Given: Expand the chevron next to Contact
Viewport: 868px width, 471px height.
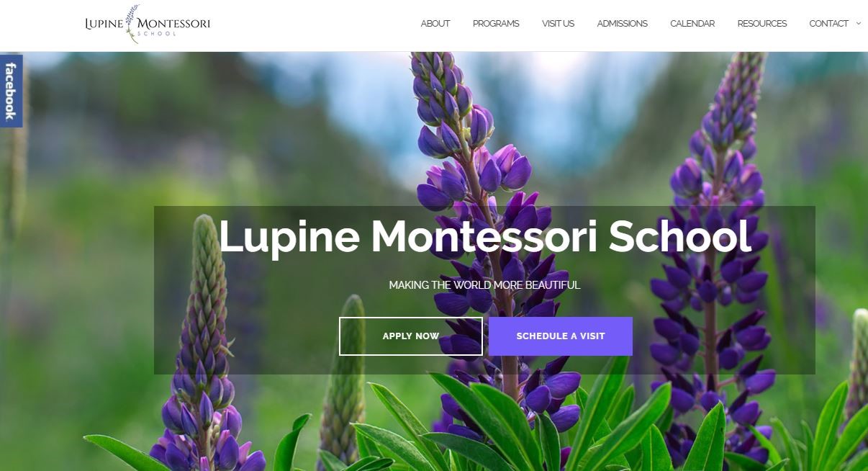Looking at the screenshot, I should [x=858, y=24].
